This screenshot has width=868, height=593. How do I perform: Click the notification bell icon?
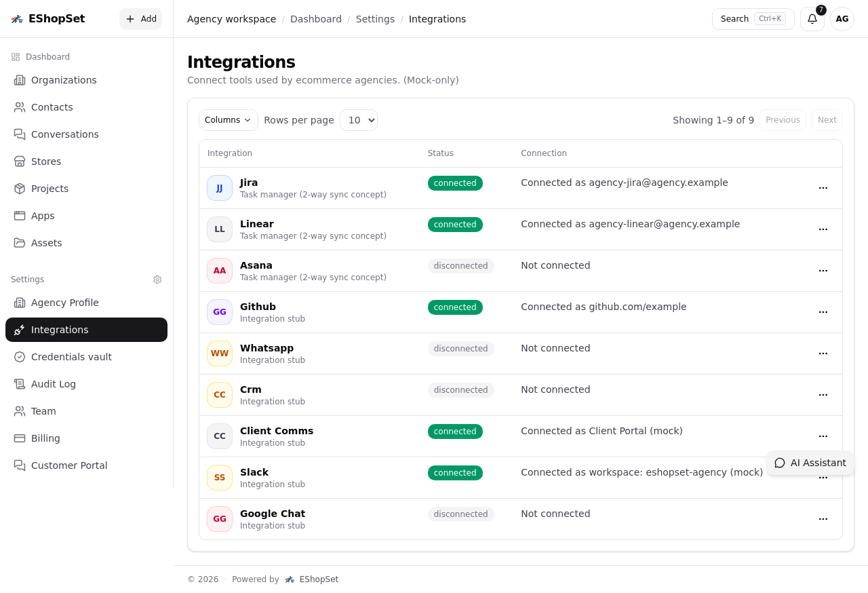click(x=812, y=19)
